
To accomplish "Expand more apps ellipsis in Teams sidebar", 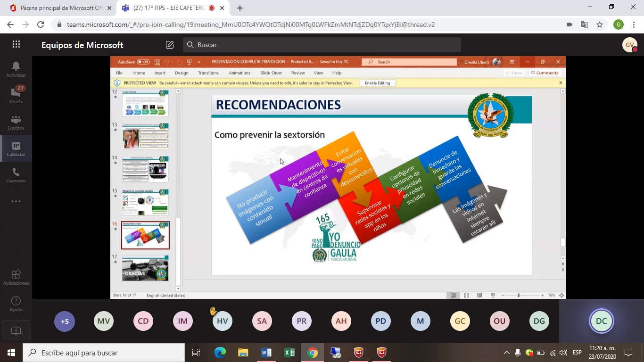I will (x=16, y=201).
